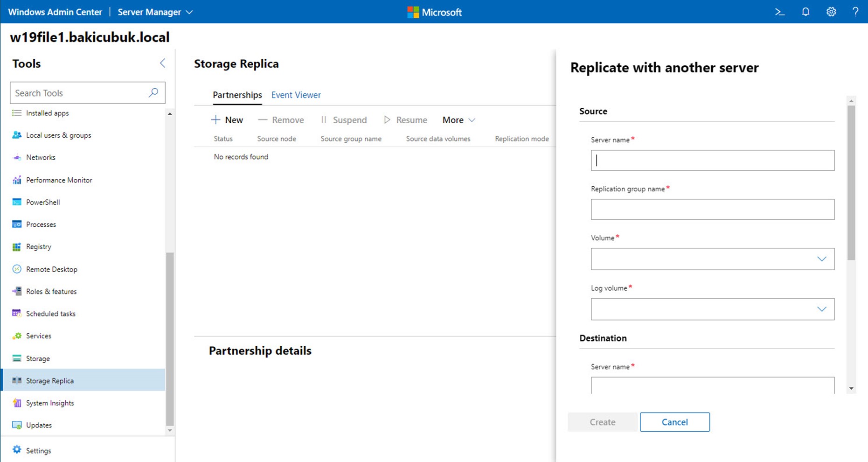
Task: Click the System Insights icon
Action: pos(17,403)
